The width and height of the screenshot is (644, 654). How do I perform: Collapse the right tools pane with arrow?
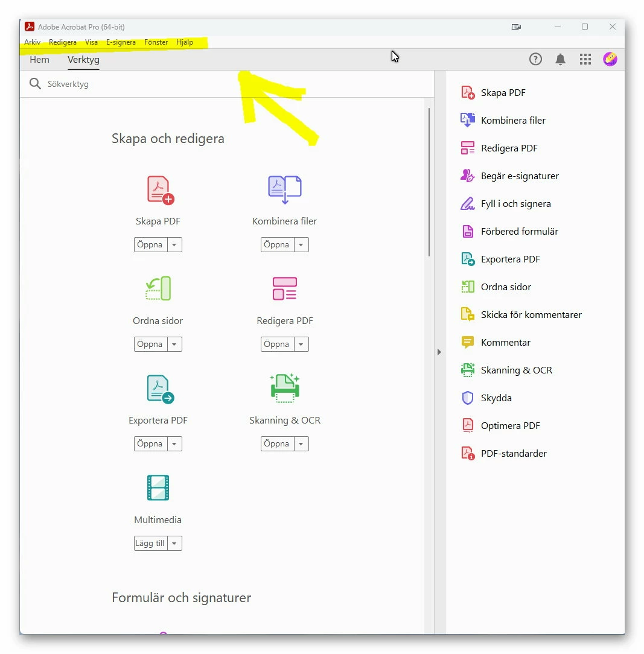pyautogui.click(x=439, y=352)
